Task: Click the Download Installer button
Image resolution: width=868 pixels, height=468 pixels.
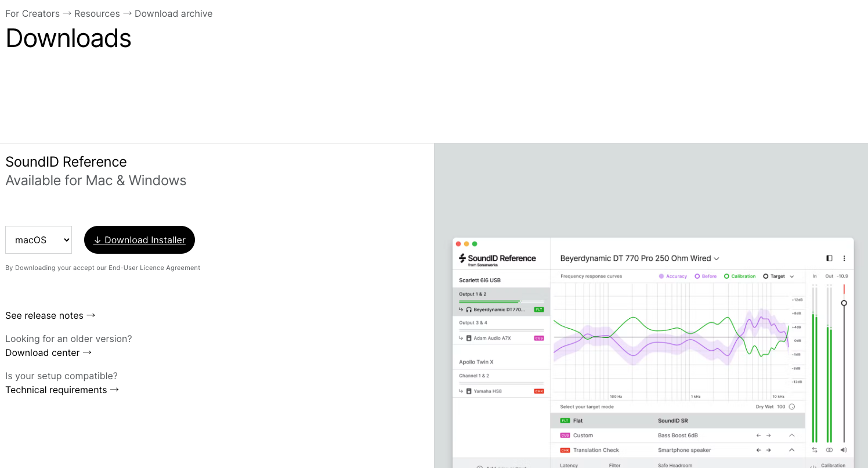Action: coord(139,240)
